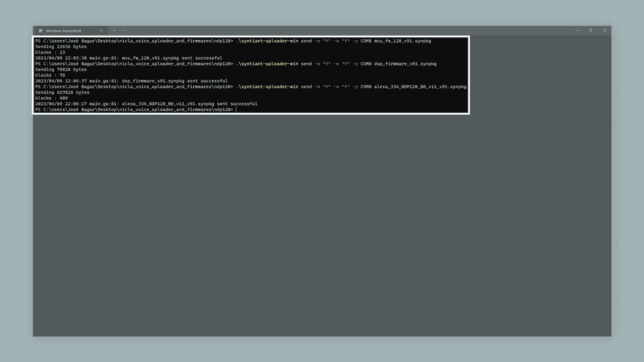Click the dsp_firmware 'sent successful' log line

pyautogui.click(x=131, y=81)
